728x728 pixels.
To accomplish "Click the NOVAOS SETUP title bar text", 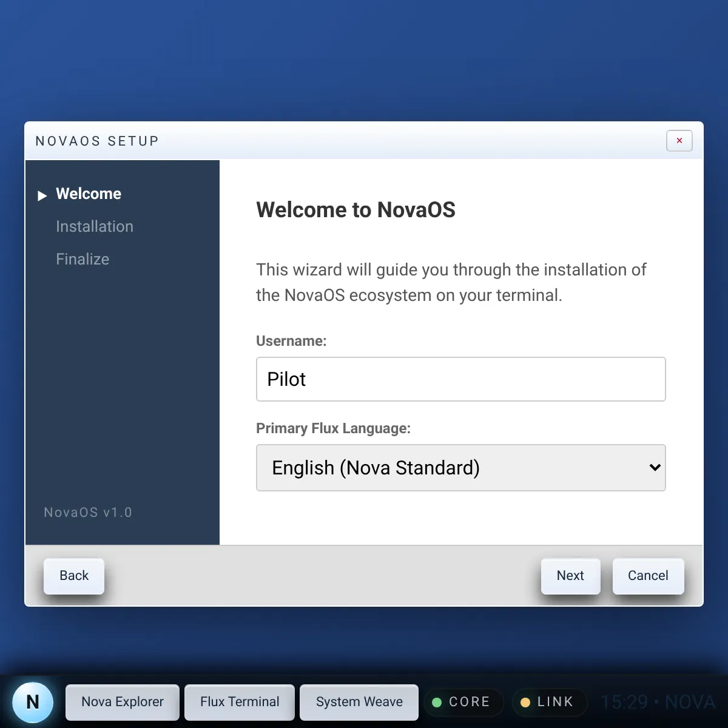I will [x=97, y=141].
